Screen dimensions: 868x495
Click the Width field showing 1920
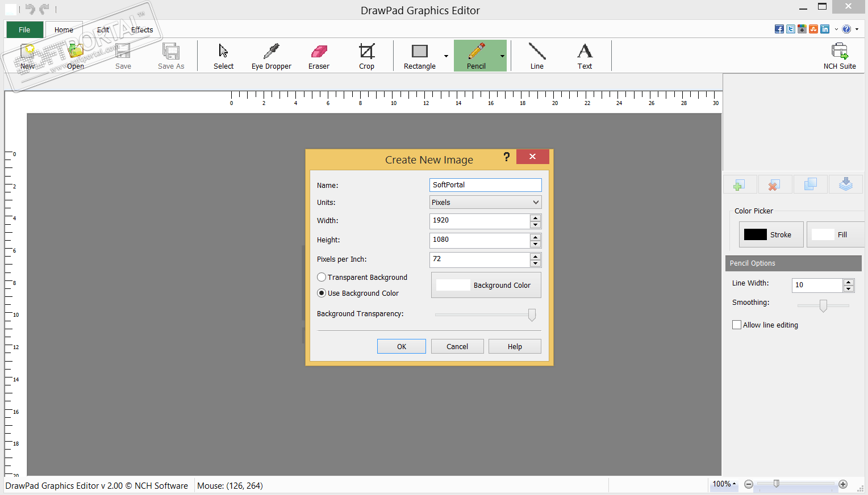click(480, 221)
